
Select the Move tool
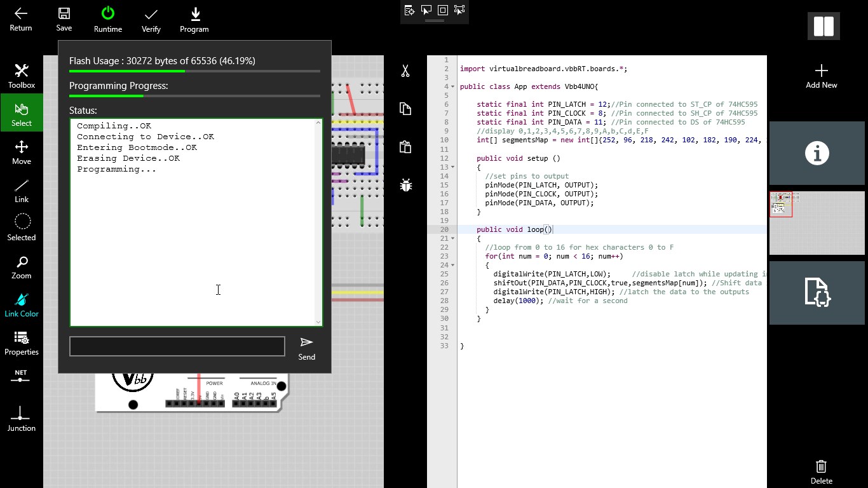tap(21, 152)
